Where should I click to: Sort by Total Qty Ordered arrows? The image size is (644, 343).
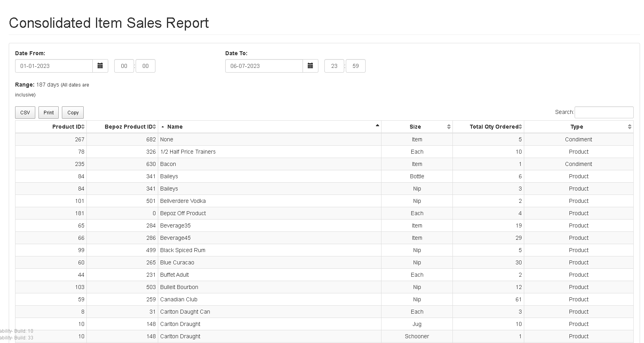click(x=520, y=127)
